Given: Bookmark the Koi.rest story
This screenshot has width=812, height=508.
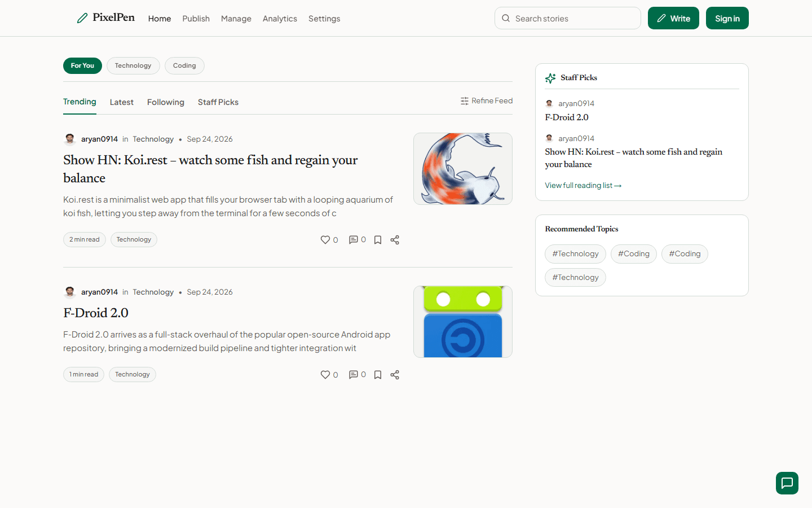Looking at the screenshot, I should pyautogui.click(x=378, y=240).
